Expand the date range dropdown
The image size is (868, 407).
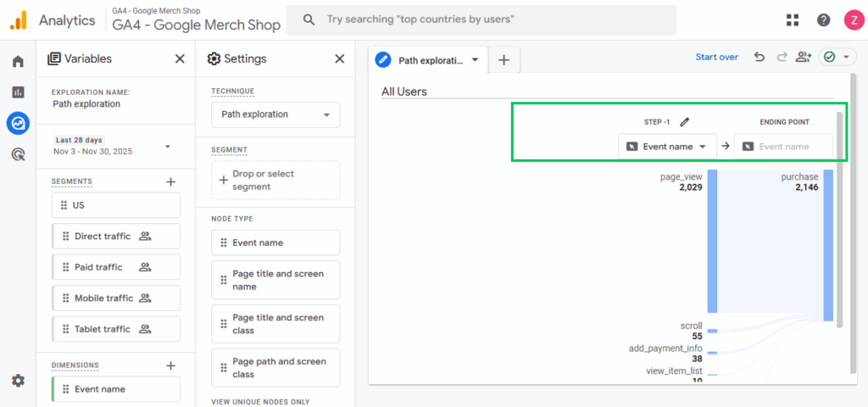(167, 146)
